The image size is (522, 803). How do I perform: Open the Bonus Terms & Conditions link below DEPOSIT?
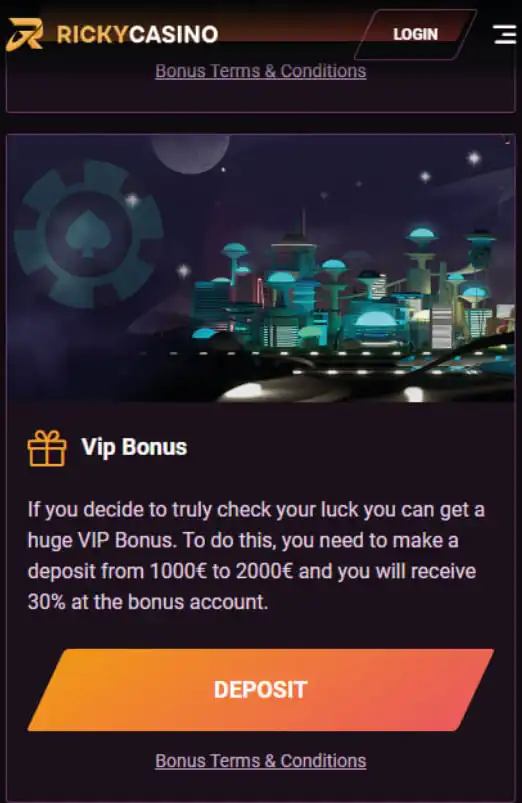coord(261,760)
